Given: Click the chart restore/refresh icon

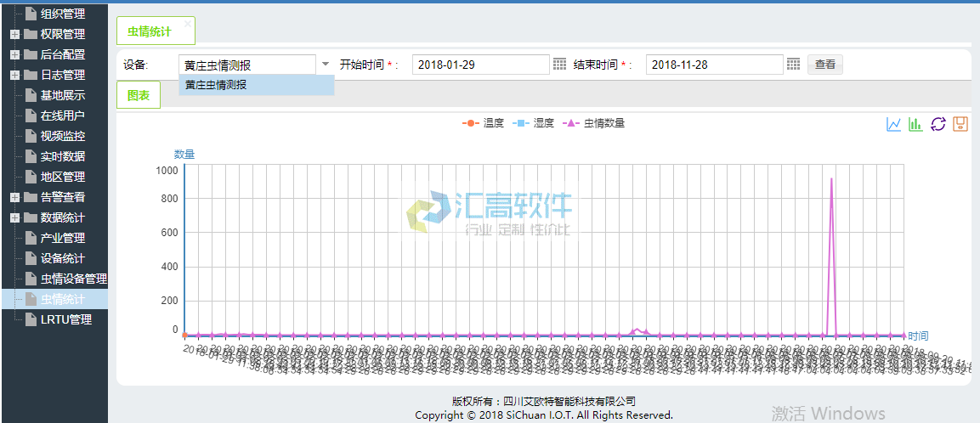Looking at the screenshot, I should click(938, 125).
